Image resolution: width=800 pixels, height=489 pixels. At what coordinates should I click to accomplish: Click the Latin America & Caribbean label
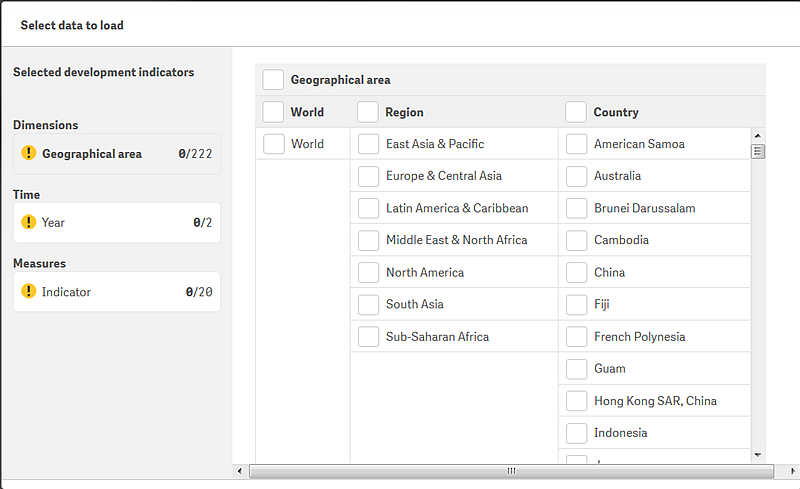457,208
